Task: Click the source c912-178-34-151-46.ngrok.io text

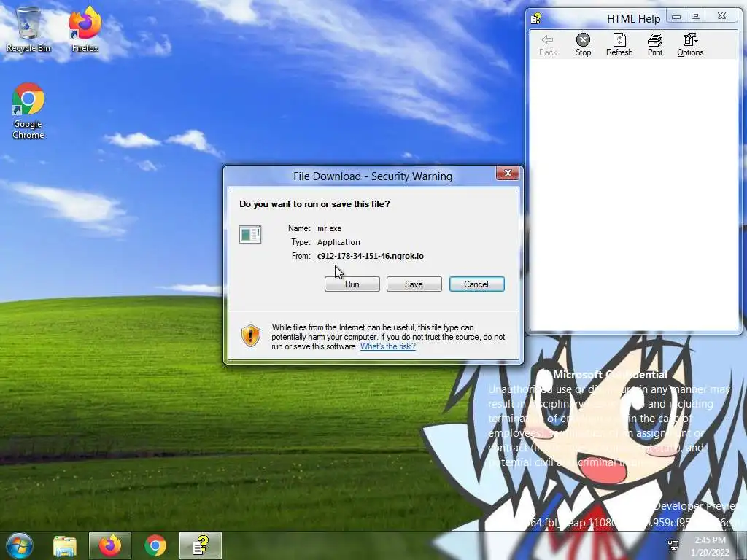Action: click(370, 256)
